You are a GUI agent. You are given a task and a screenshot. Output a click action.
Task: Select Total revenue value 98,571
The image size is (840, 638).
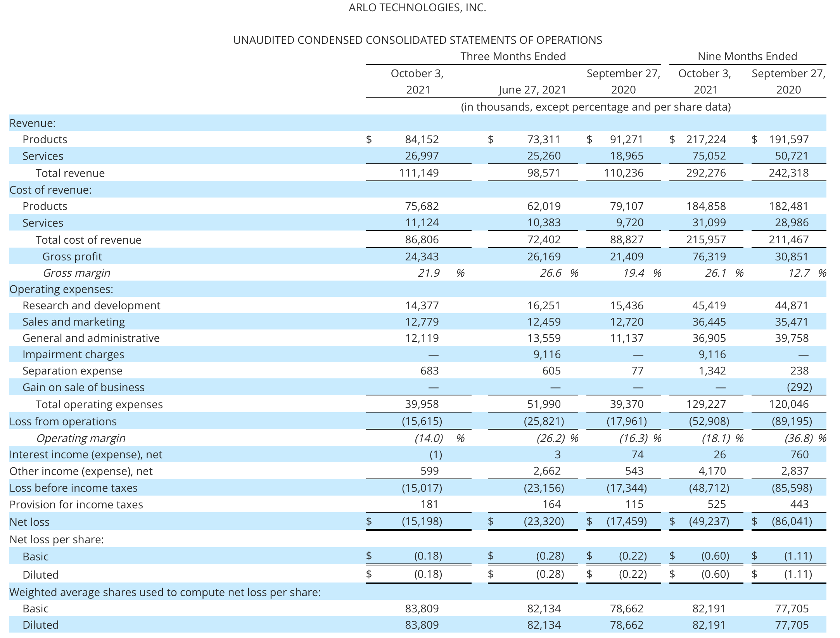pos(544,173)
